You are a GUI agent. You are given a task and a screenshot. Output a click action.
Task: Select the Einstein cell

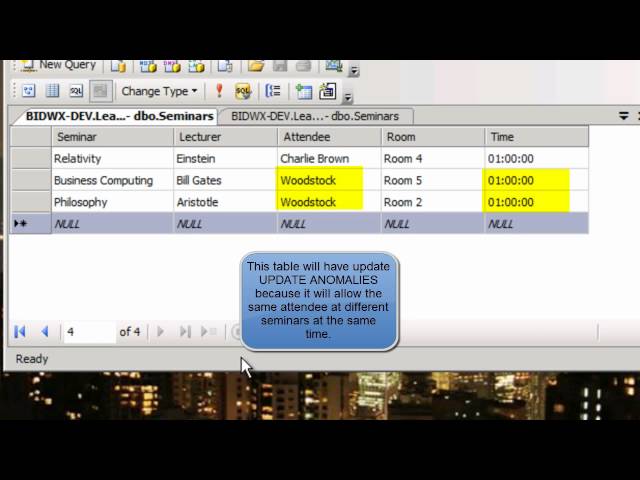click(x=225, y=158)
